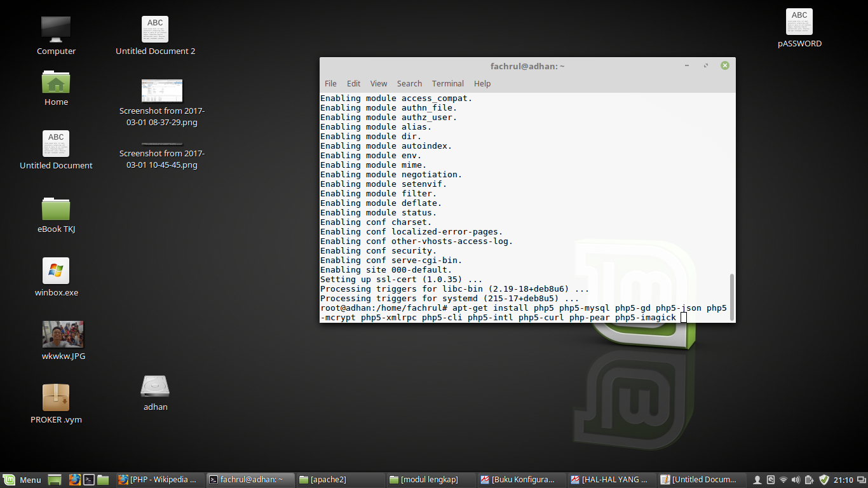868x488 pixels.
Task: Open the file manager taskbar launcher
Action: (x=103, y=480)
